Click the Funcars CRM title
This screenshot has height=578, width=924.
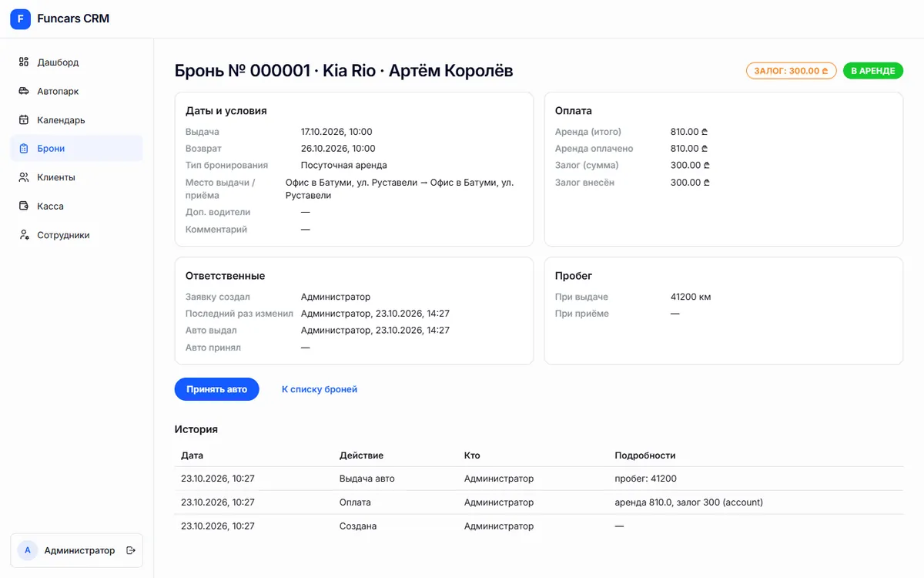click(73, 18)
